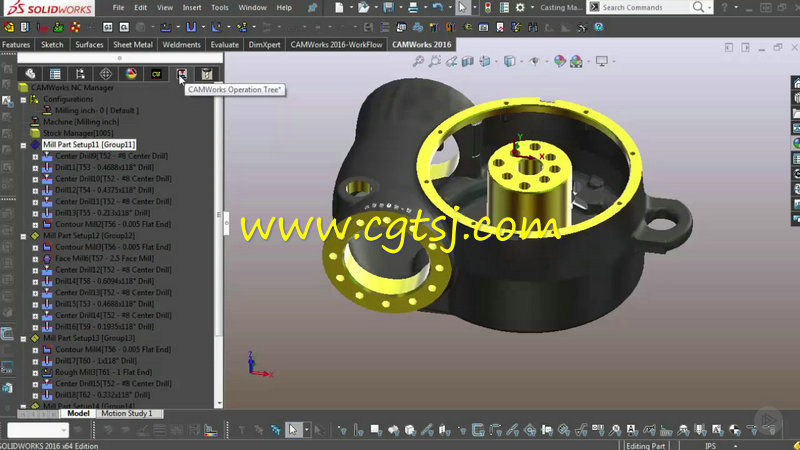Open the Options gear icon
The height and width of the screenshot is (450, 800).
pos(520,7)
